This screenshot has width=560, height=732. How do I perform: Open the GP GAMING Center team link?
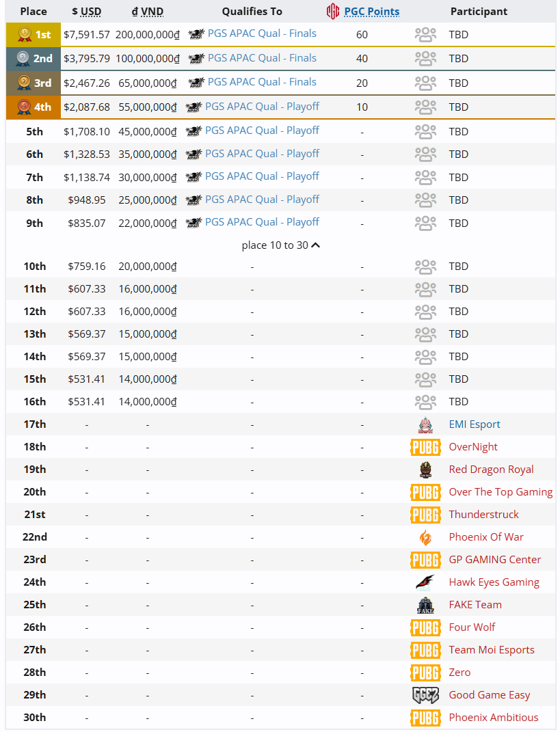click(494, 559)
